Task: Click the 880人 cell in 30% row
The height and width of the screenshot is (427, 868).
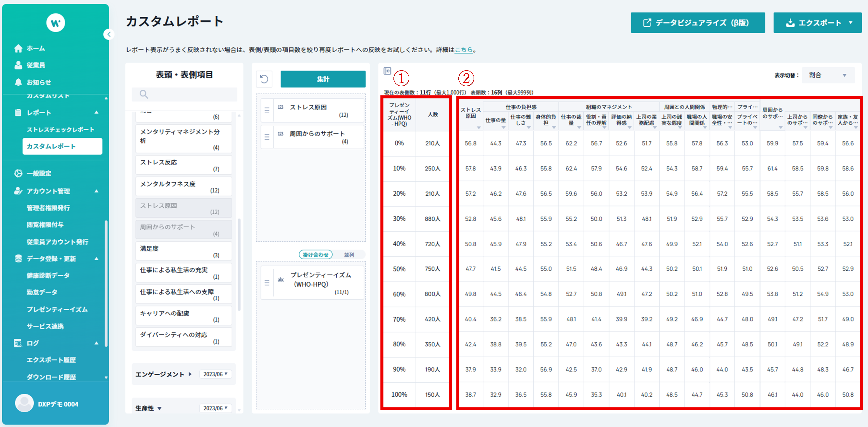Action: tap(432, 219)
